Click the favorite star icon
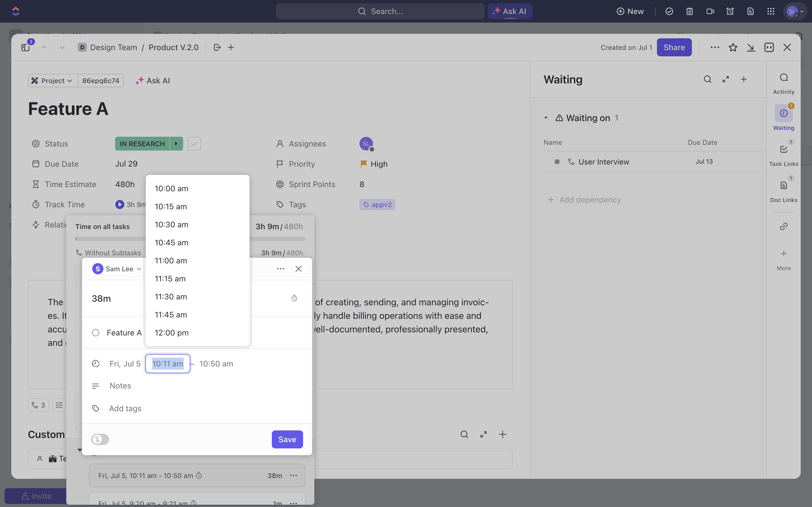The height and width of the screenshot is (507, 812). pyautogui.click(x=733, y=47)
